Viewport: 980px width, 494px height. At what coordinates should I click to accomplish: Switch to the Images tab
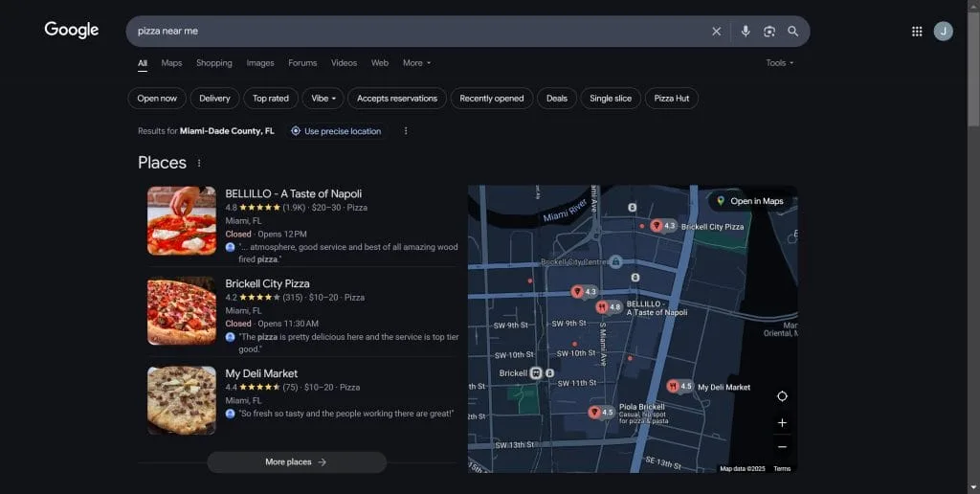[x=260, y=62]
